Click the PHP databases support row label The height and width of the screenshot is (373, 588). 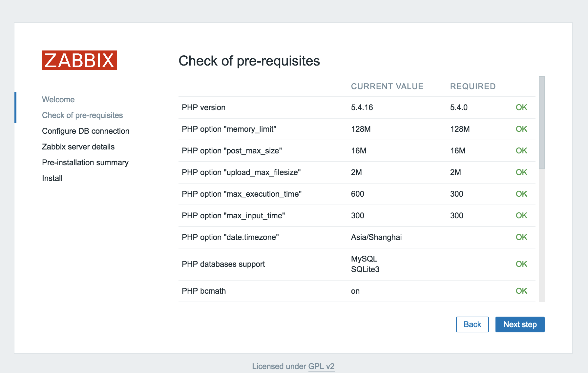223,264
